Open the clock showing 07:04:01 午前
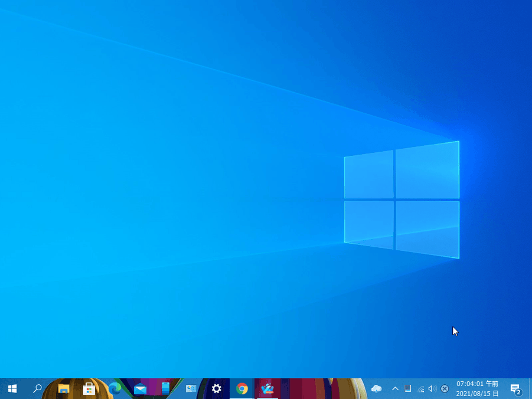This screenshot has width=532, height=399. (x=477, y=389)
